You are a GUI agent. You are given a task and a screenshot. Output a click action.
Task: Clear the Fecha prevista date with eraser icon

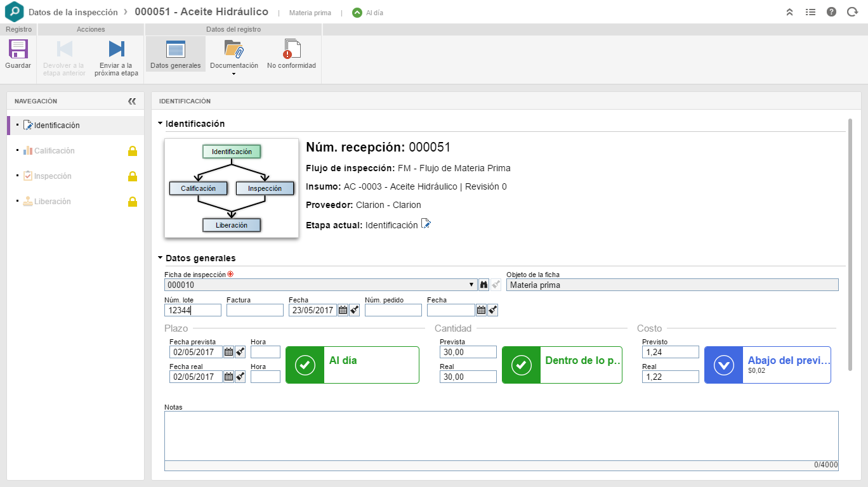tap(240, 352)
